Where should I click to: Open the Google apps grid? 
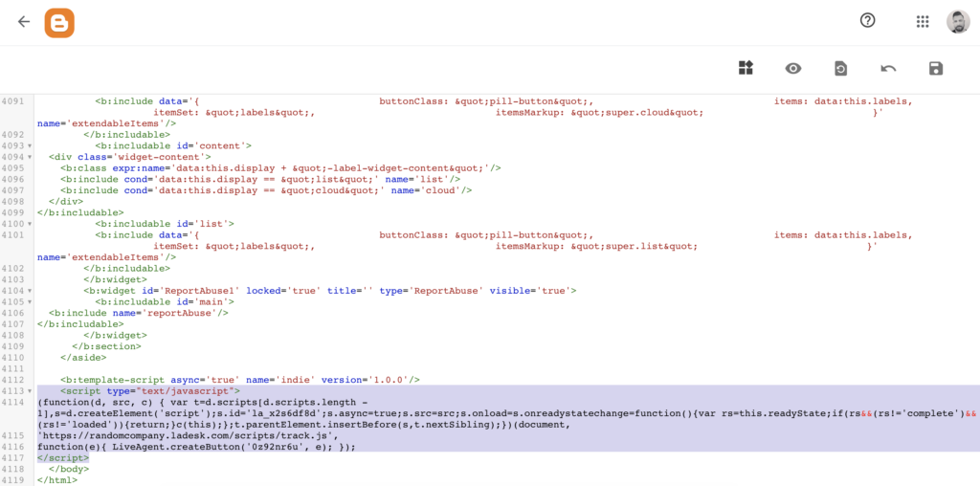(x=923, y=21)
